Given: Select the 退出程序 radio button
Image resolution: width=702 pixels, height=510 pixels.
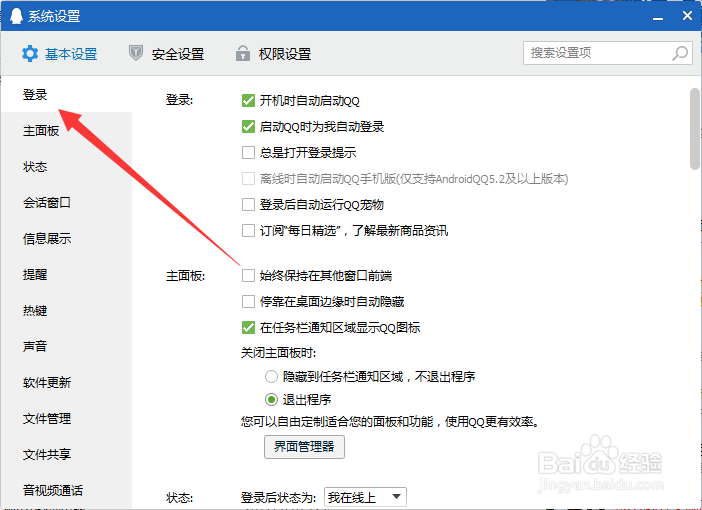Looking at the screenshot, I should point(271,399).
